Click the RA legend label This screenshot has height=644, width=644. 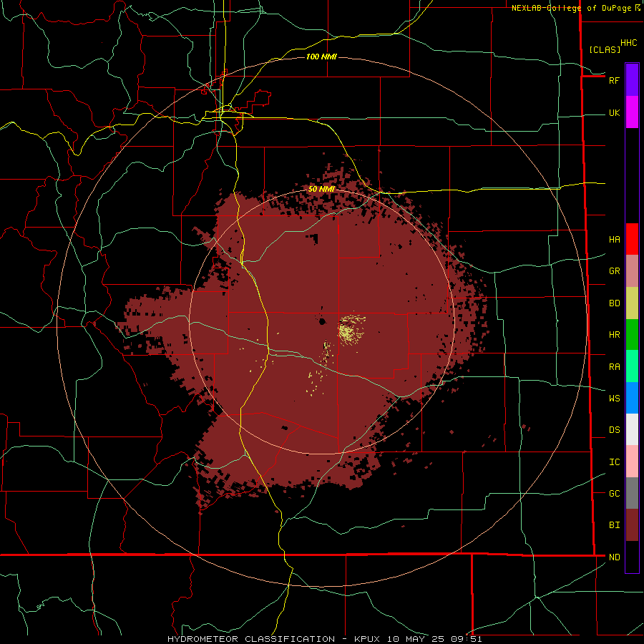[614, 367]
